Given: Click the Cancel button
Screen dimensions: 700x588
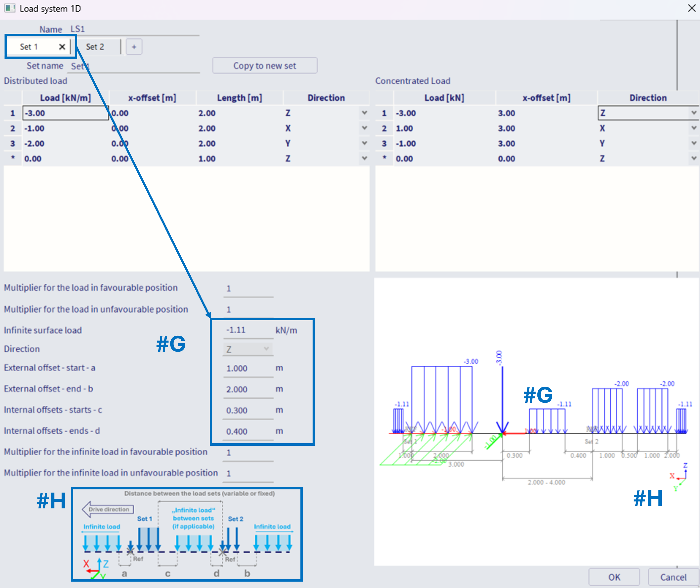Looking at the screenshot, I should point(673,577).
